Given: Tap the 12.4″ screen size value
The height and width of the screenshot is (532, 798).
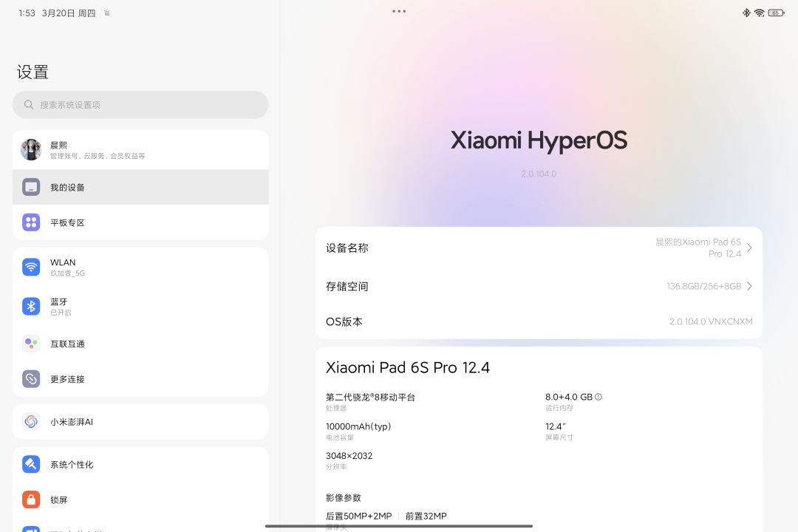Looking at the screenshot, I should 555,426.
